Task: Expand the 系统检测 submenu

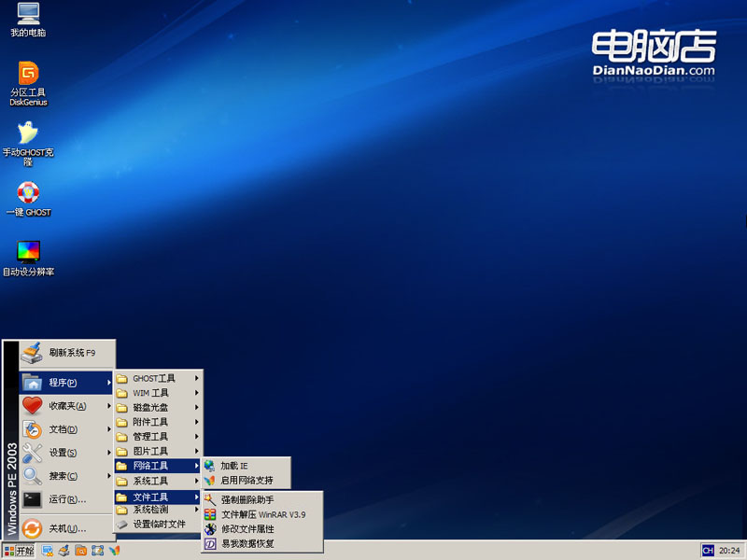Action: [x=153, y=511]
